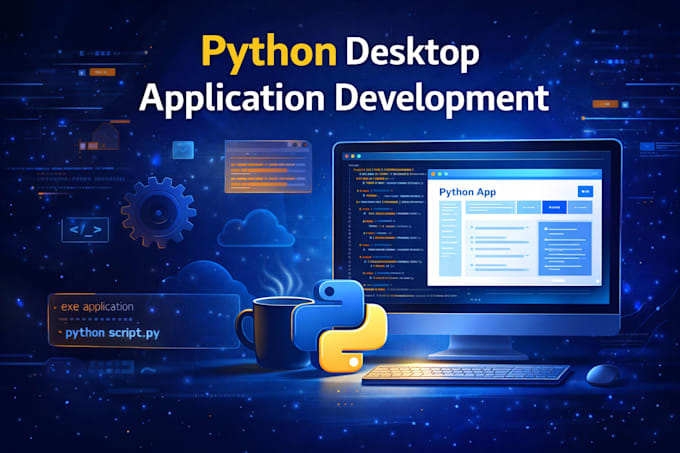Click the code brackets </_> icon

[85, 230]
